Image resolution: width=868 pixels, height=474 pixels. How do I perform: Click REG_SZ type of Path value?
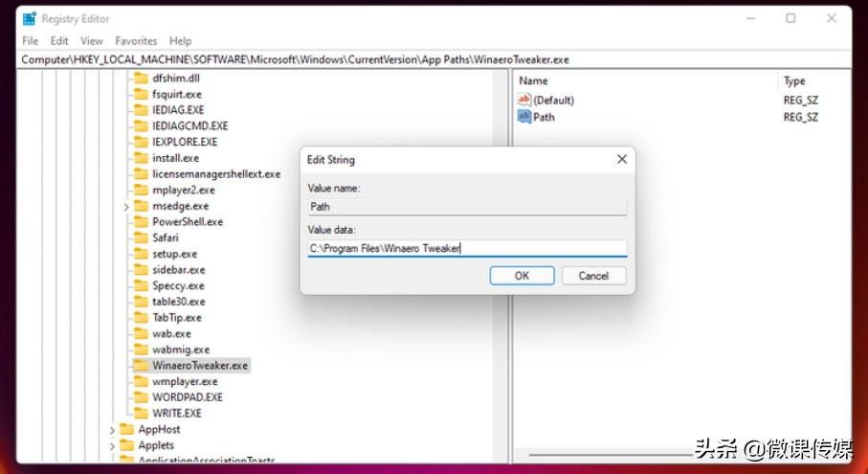pyautogui.click(x=800, y=117)
